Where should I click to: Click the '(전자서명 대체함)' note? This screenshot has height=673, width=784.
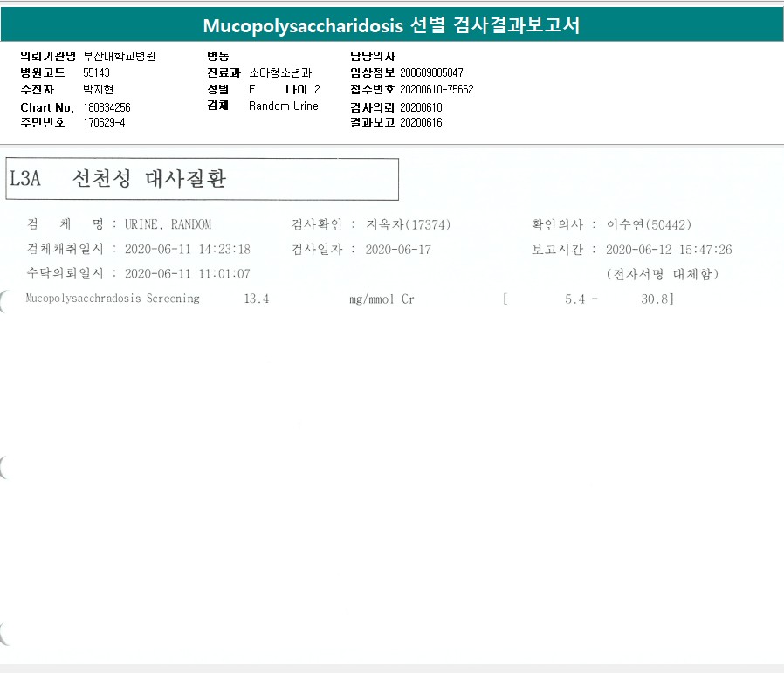point(663,273)
